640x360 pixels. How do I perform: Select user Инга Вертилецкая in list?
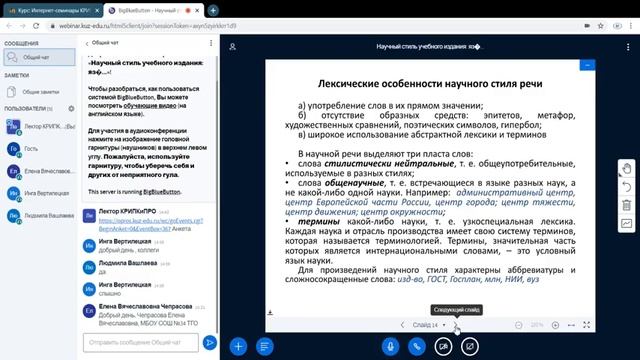click(x=41, y=193)
